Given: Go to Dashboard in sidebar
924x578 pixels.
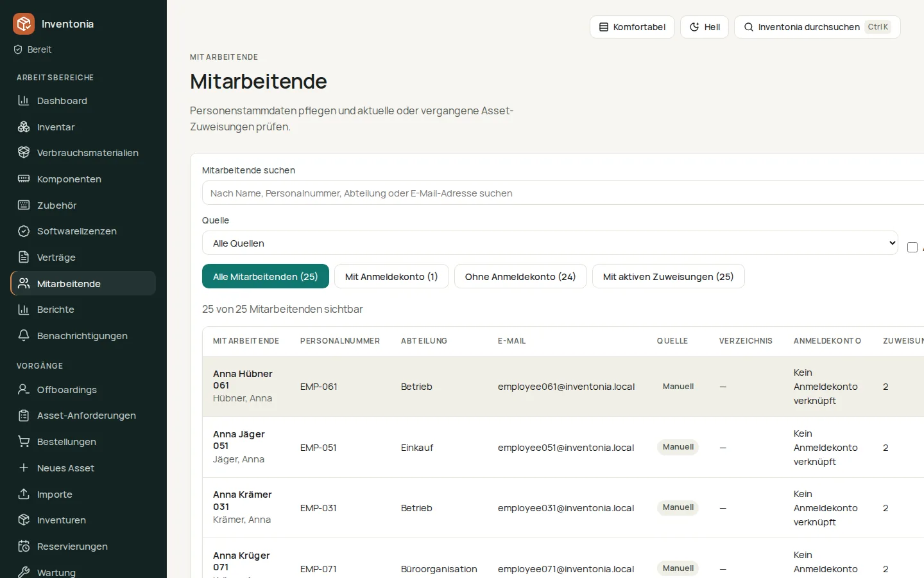Looking at the screenshot, I should tap(83, 100).
